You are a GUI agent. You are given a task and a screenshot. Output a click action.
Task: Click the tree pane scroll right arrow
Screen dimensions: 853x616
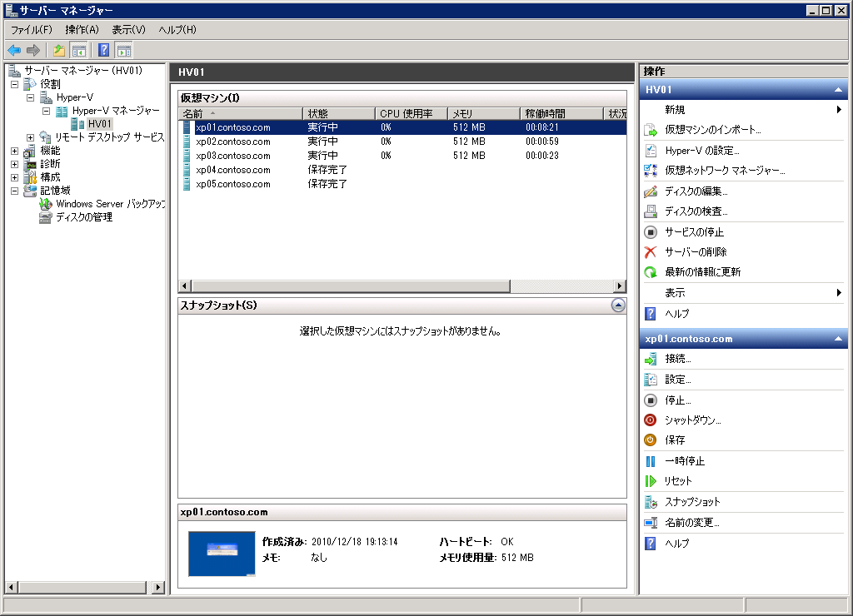click(x=158, y=587)
